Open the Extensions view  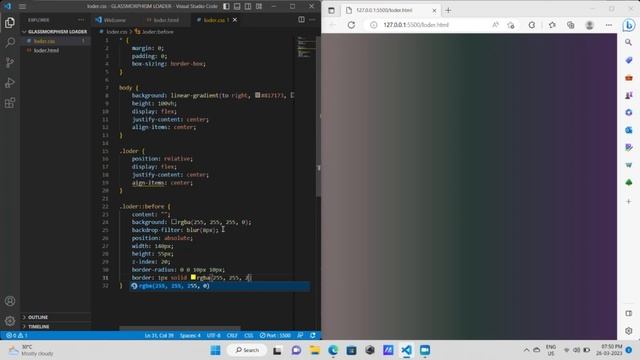point(10,102)
